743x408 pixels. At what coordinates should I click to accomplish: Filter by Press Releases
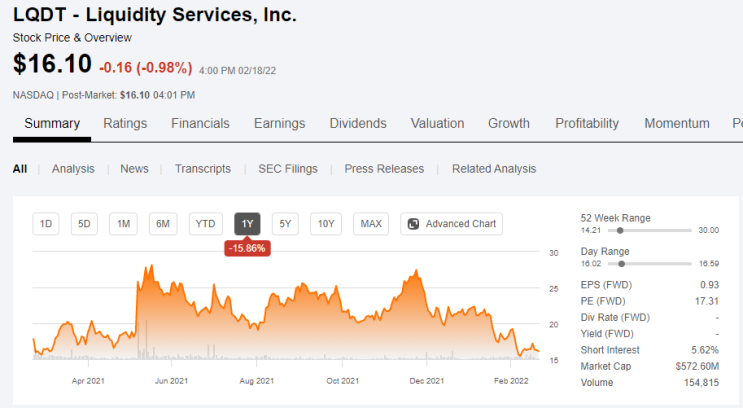click(384, 169)
